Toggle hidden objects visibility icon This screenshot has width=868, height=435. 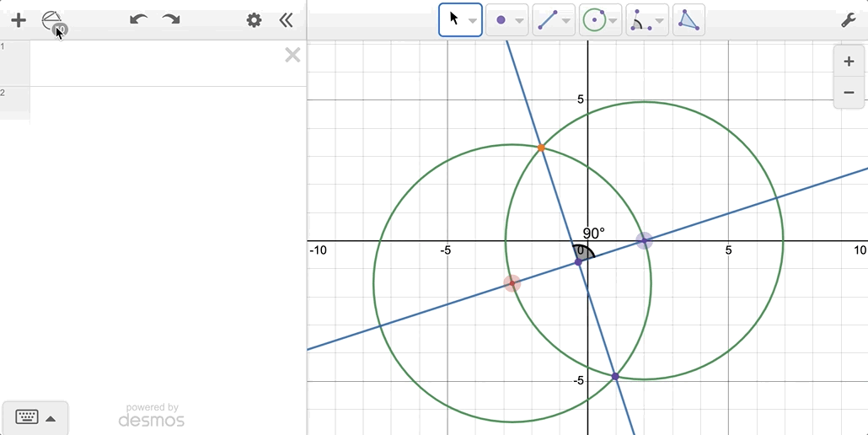click(53, 21)
